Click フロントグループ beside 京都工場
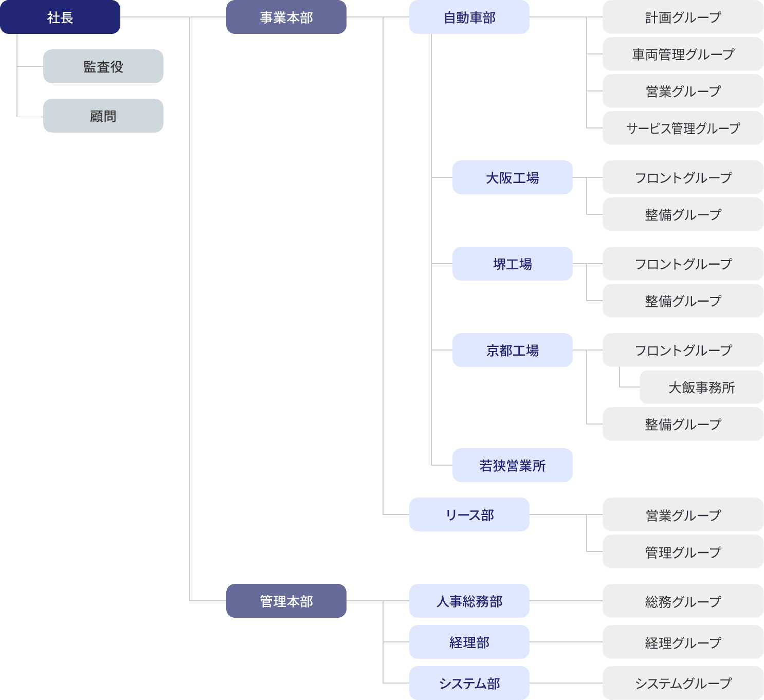This screenshot has width=764, height=700. 683,350
